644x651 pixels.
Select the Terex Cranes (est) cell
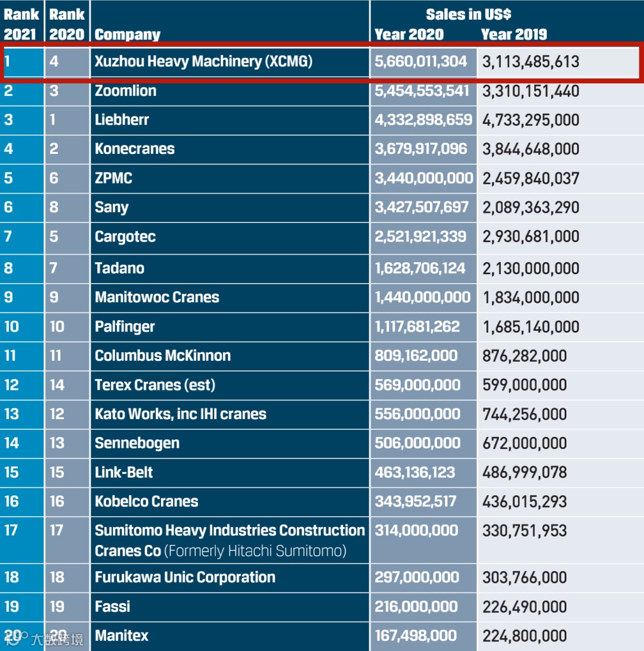[x=230, y=385]
